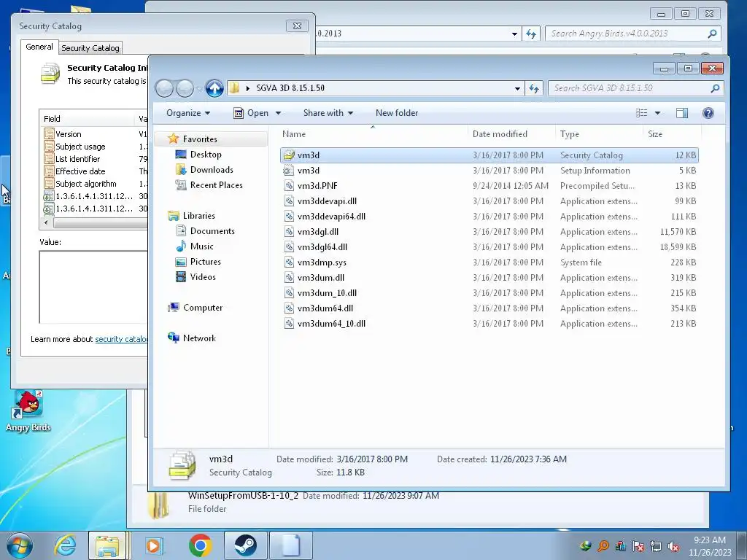
Task: Sort by Date modified column
Action: (x=511, y=134)
